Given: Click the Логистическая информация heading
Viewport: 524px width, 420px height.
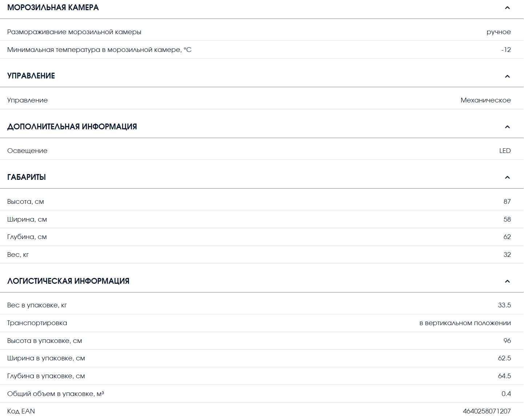Looking at the screenshot, I should pyautogui.click(x=68, y=281).
